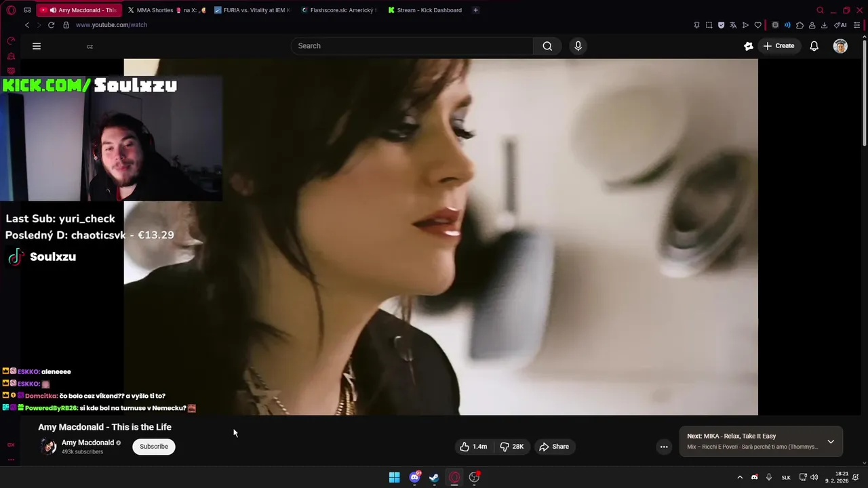This screenshot has width=868, height=488.
Task: Open the taskbar volume speaker icon
Action: (814, 477)
